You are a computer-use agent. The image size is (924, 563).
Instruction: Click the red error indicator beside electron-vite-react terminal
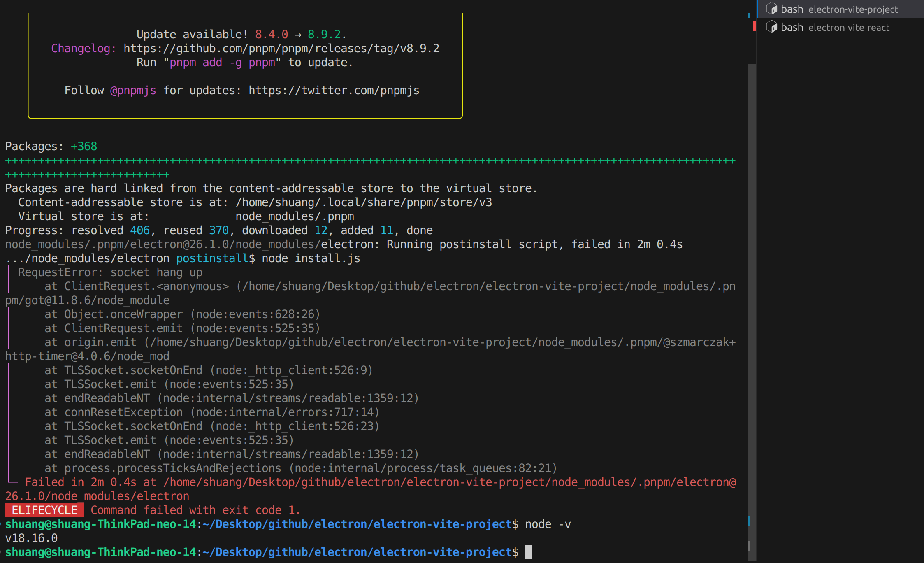pos(755,26)
